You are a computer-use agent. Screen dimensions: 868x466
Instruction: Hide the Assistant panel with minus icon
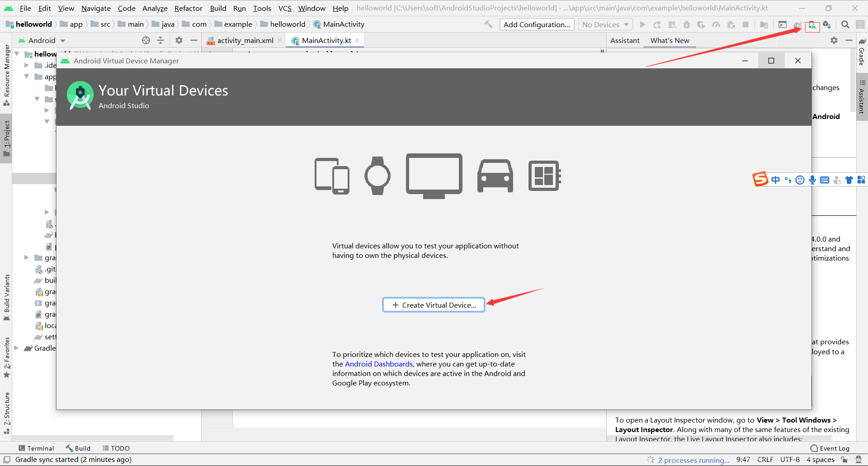click(x=849, y=40)
